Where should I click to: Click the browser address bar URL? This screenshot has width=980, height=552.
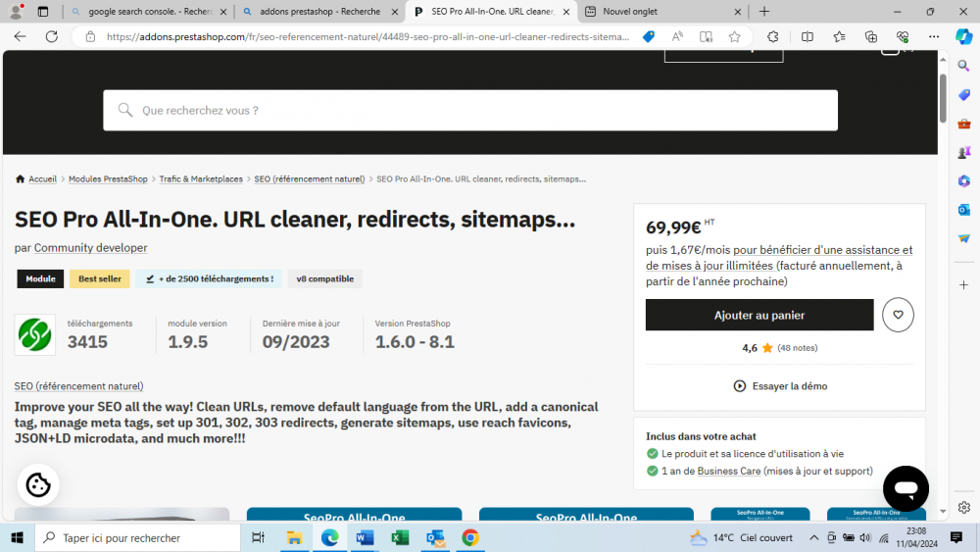(367, 37)
